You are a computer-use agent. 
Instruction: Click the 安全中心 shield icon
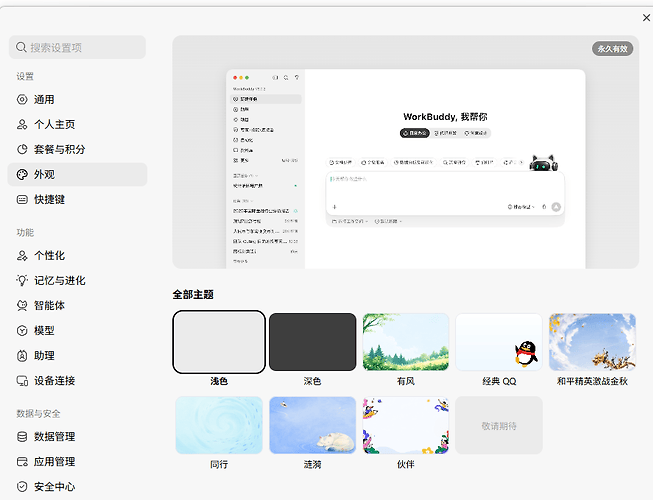(x=22, y=487)
